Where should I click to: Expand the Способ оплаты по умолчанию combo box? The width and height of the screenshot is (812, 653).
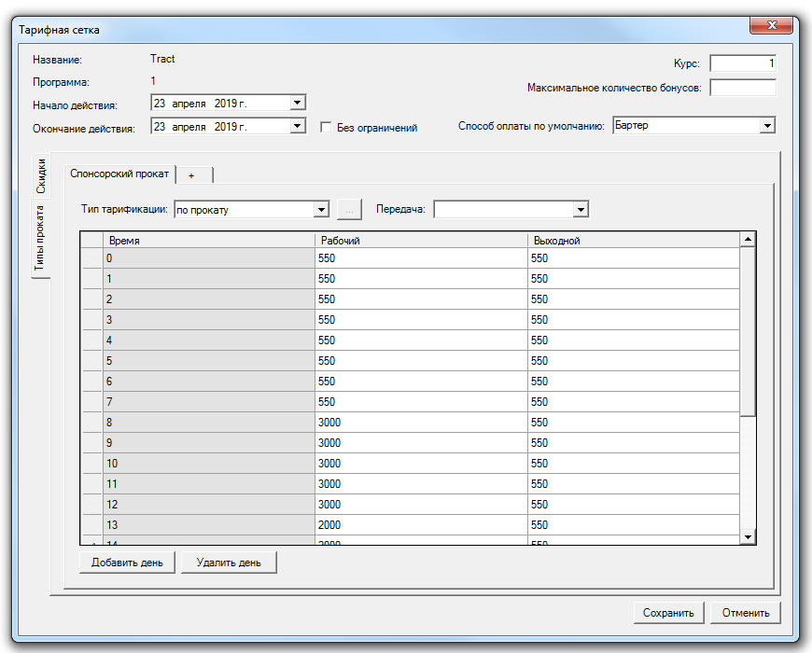(x=767, y=125)
